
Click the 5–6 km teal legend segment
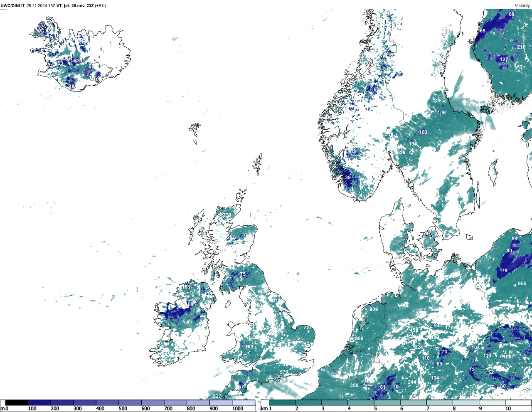click(387, 403)
